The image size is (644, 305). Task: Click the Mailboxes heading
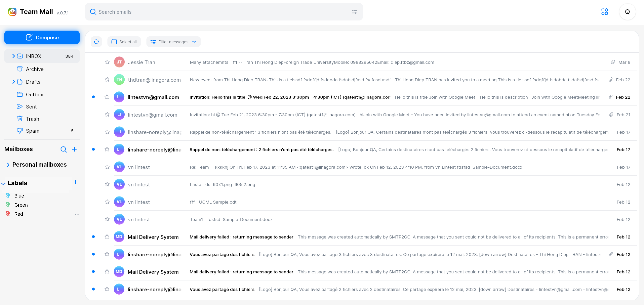pyautogui.click(x=18, y=149)
